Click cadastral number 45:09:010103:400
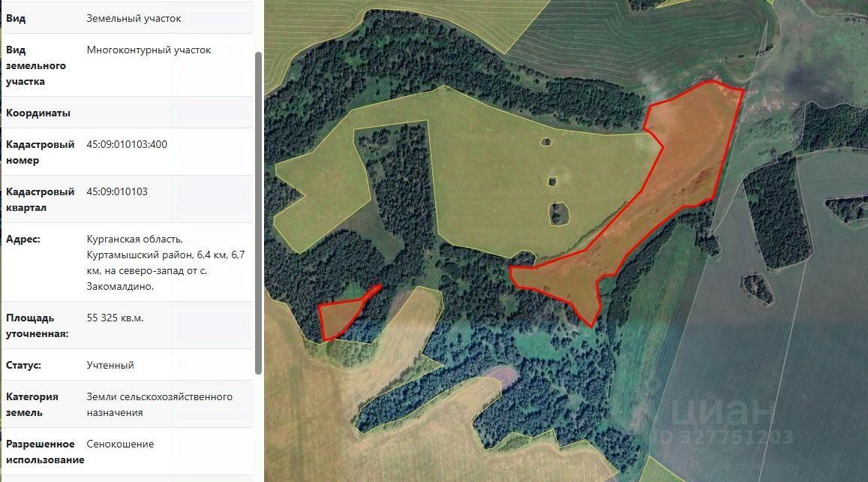 pyautogui.click(x=127, y=144)
